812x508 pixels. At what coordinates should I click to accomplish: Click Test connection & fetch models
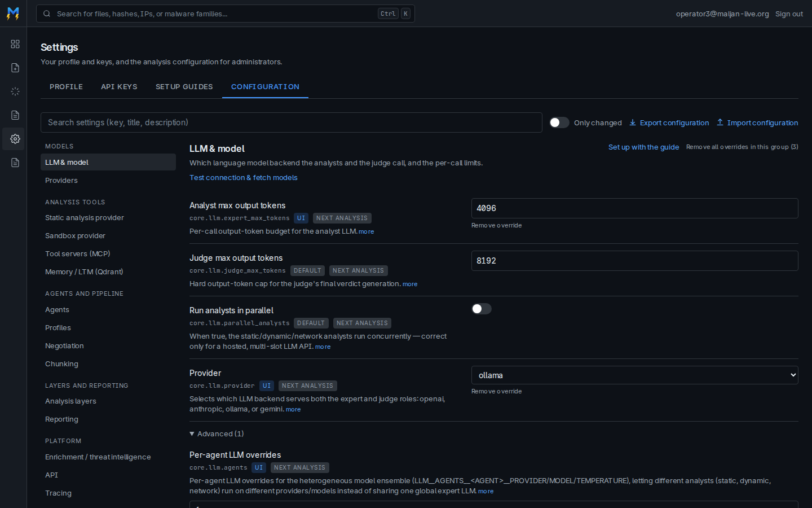[244, 177]
